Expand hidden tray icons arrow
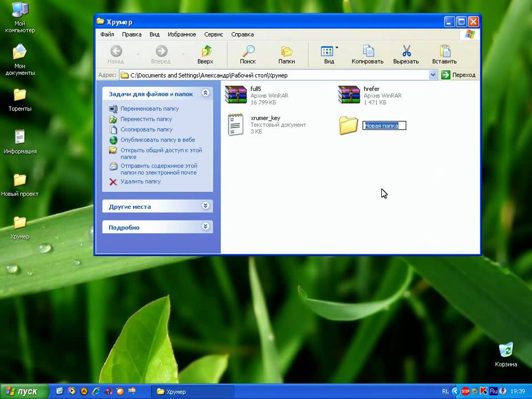Viewport: 532px width, 399px height. point(456,392)
